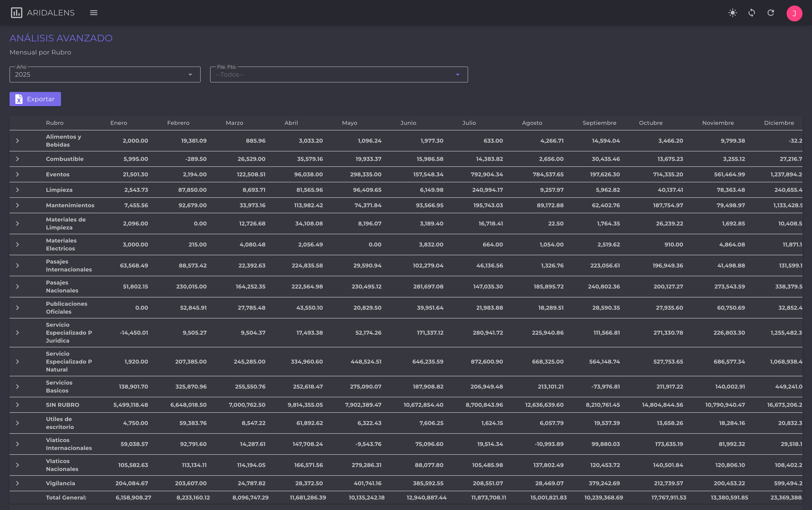Open the user avatar J menu
This screenshot has width=812, height=510.
[x=794, y=13]
